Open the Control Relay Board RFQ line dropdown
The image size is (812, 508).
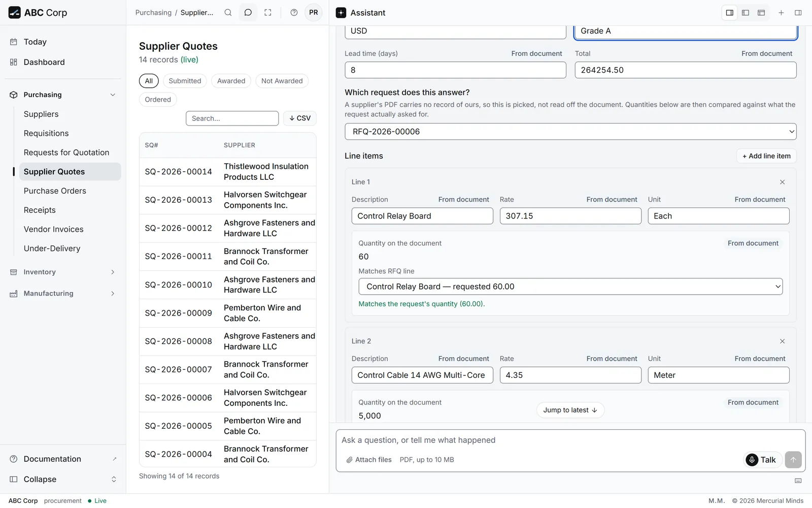coord(570,287)
